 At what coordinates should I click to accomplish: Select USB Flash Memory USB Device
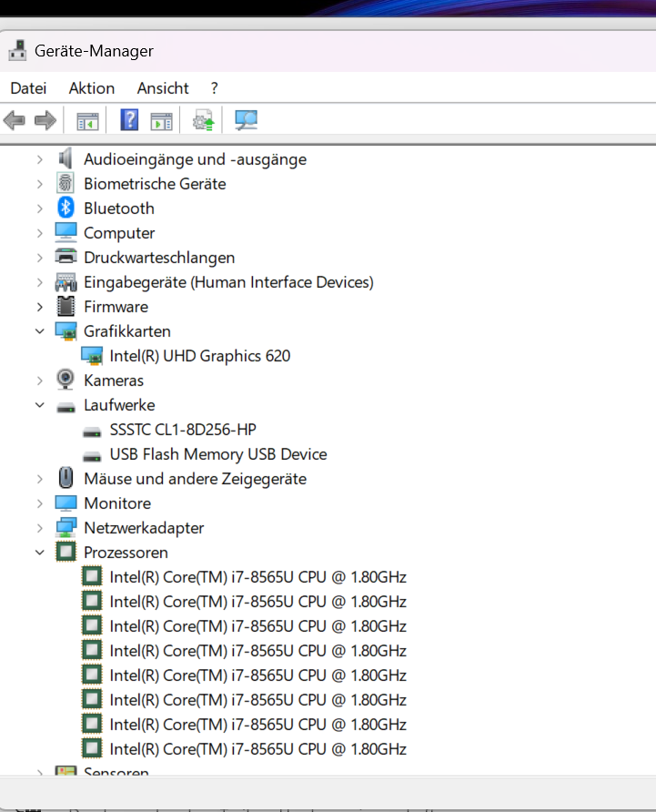point(218,454)
